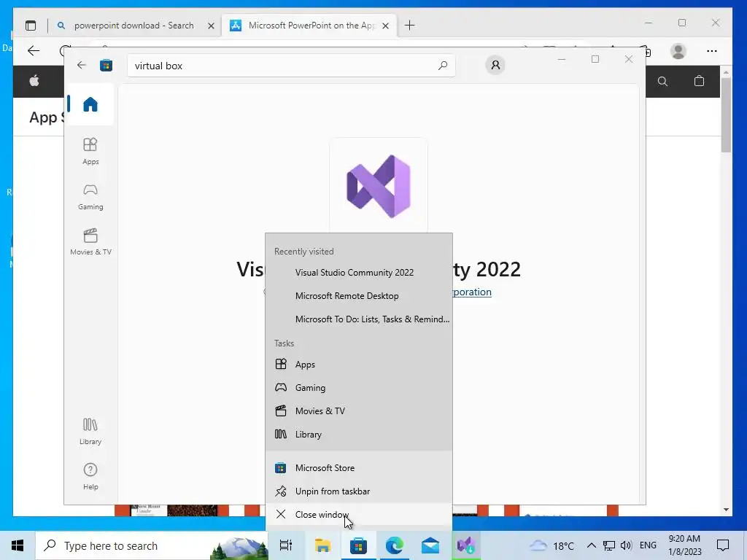This screenshot has height=560, width=747.
Task: Close the Microsoft PowerPoint tab in Edge
Action: (385, 26)
